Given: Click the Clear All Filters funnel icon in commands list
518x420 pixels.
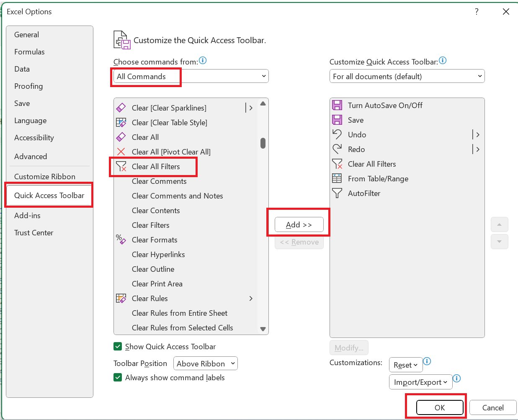Looking at the screenshot, I should 121,166.
